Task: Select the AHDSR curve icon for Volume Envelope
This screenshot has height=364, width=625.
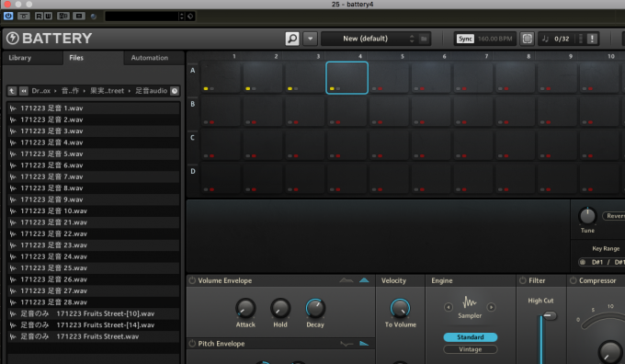Action: click(346, 280)
